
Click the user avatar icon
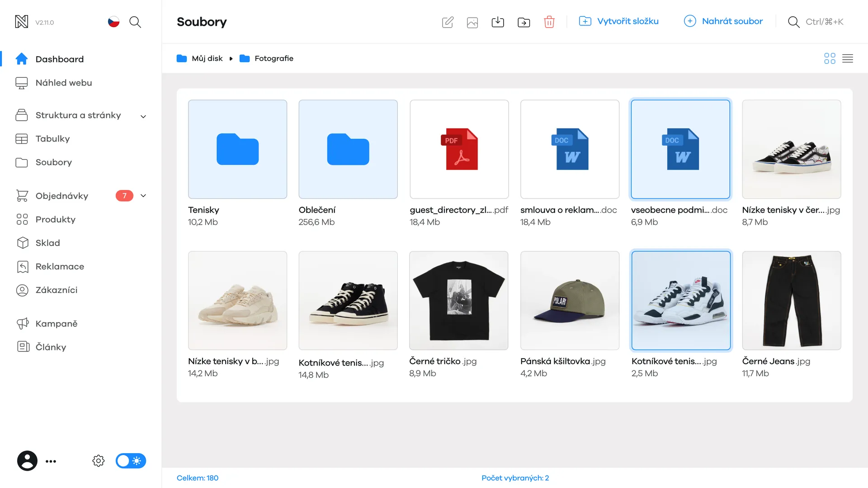coord(27,461)
